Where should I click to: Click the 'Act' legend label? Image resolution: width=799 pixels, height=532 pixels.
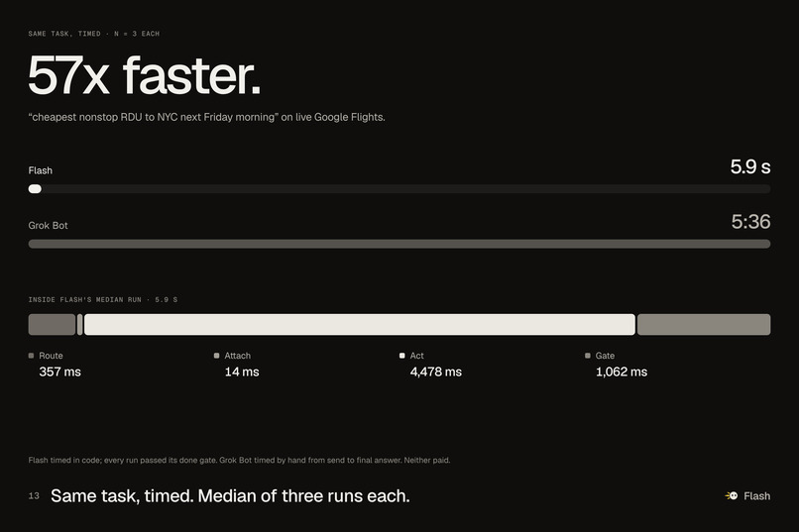(416, 356)
